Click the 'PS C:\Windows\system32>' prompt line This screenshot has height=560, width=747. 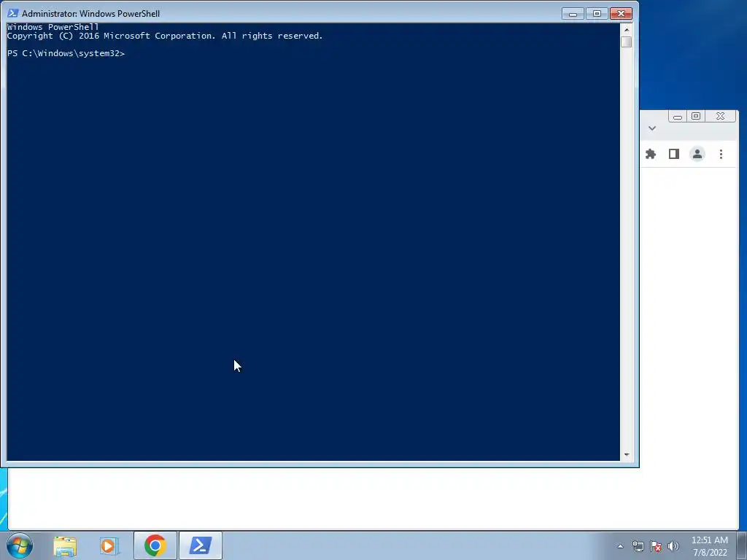click(x=66, y=53)
